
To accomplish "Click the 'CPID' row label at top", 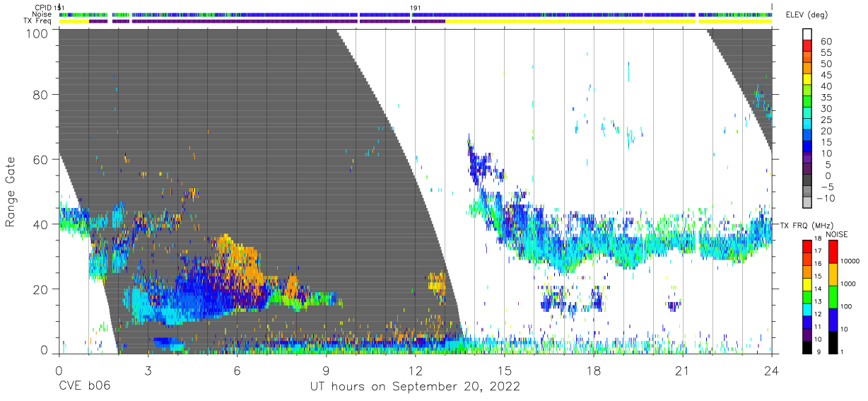I will point(43,8).
